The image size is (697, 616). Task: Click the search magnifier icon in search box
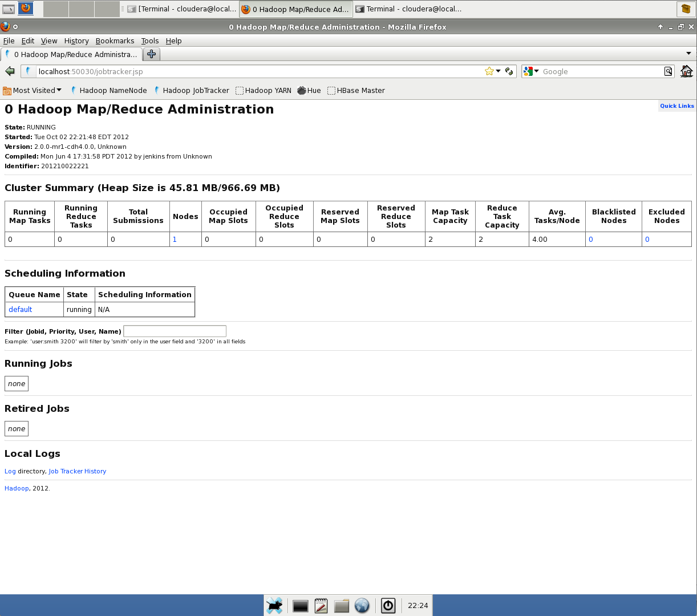tap(668, 71)
